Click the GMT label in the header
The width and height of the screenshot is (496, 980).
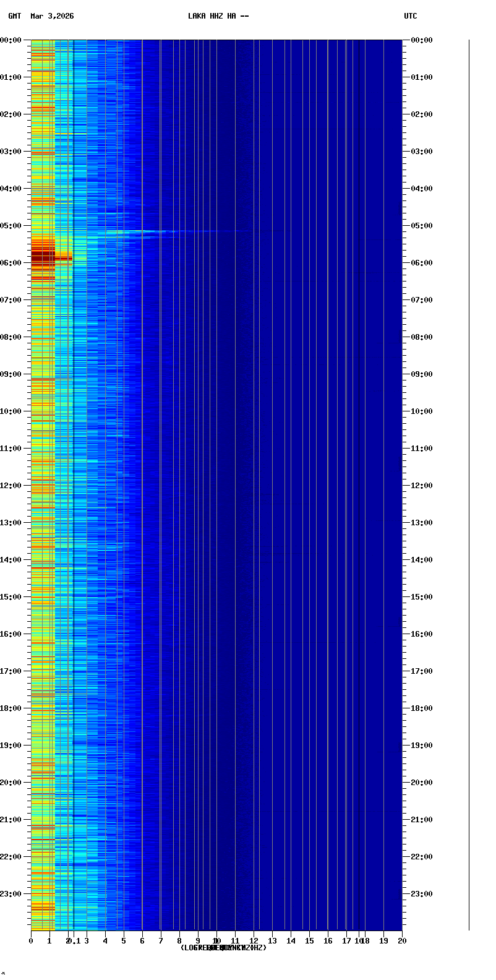point(14,16)
